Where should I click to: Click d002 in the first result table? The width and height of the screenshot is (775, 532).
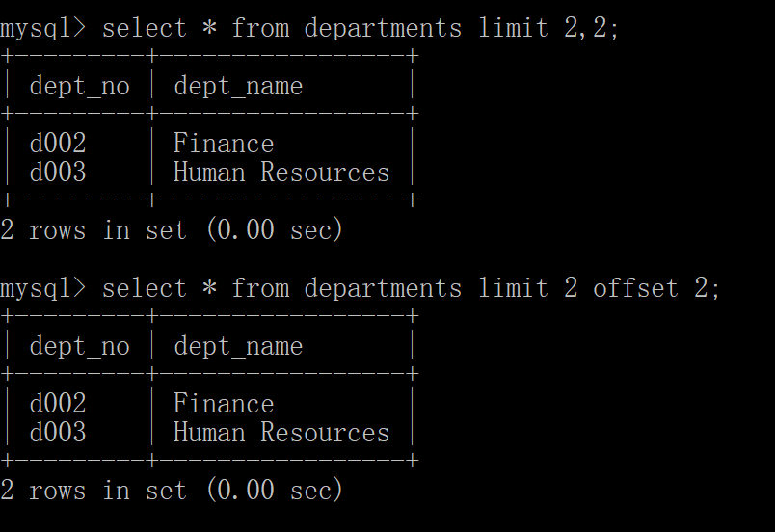(x=58, y=144)
